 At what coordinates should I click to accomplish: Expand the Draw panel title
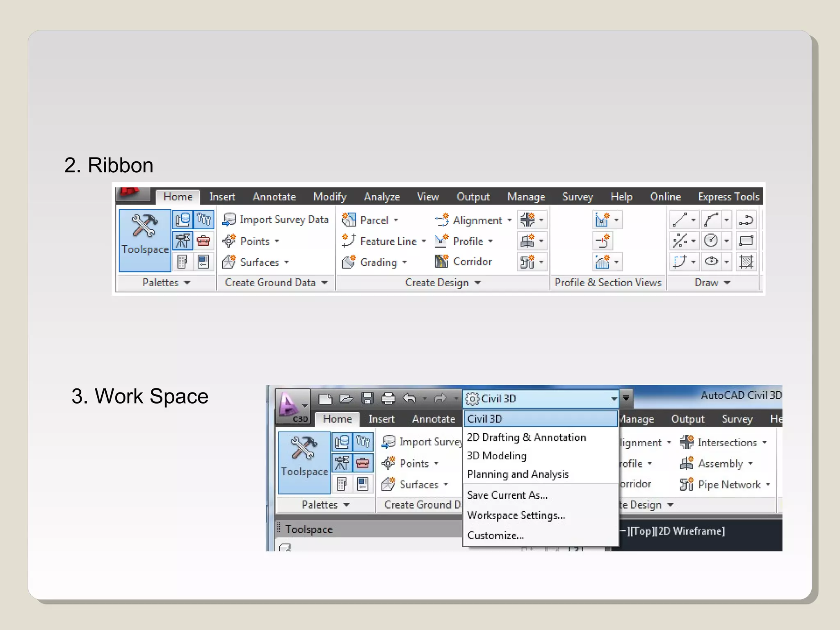point(712,283)
